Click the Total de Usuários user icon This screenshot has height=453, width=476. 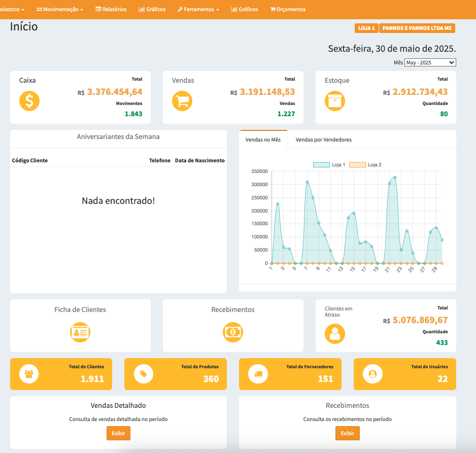tap(372, 374)
